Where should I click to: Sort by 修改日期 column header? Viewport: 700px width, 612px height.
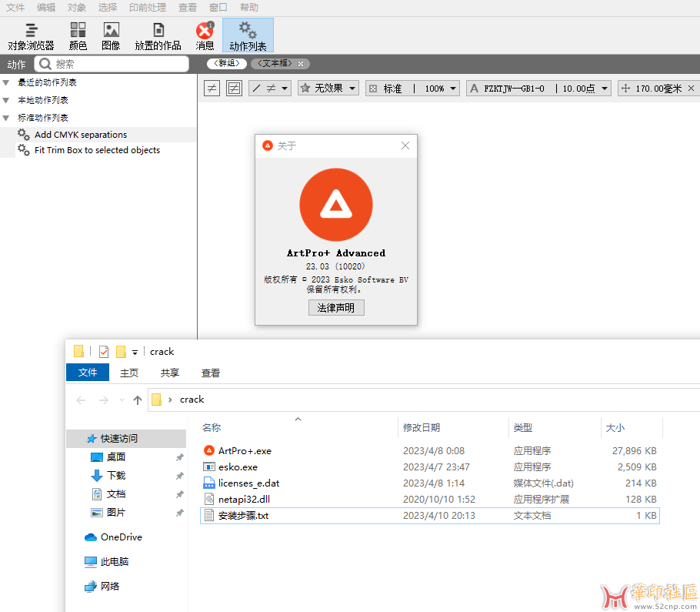pyautogui.click(x=422, y=427)
